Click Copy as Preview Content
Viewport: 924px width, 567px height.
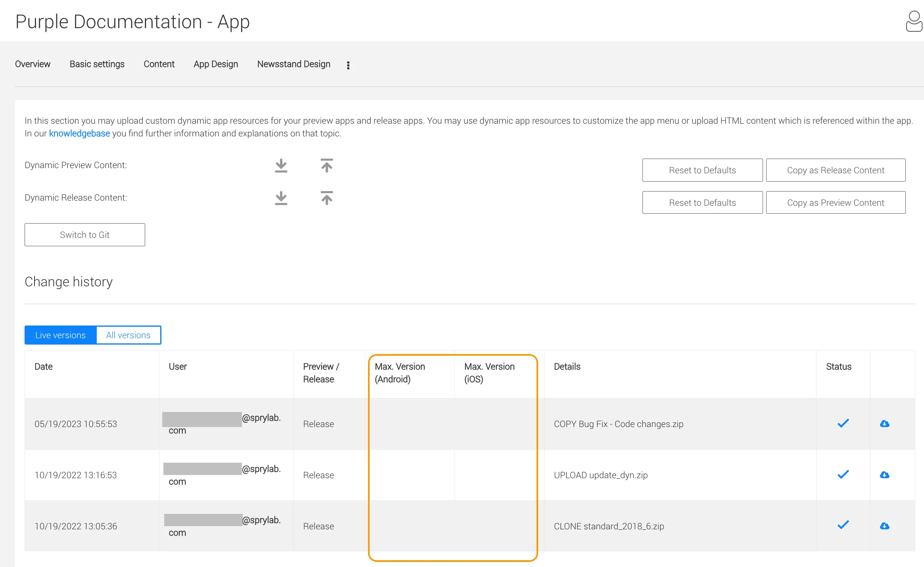pyautogui.click(x=836, y=203)
